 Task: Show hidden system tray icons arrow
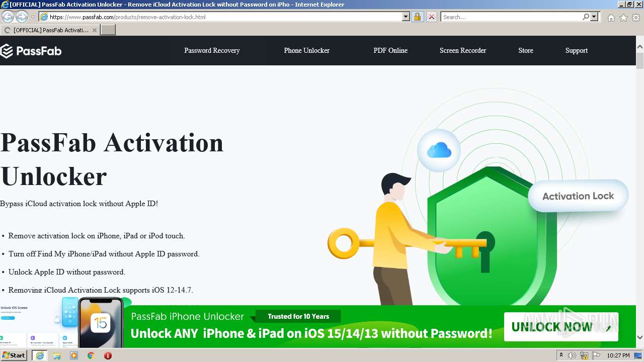point(561,355)
